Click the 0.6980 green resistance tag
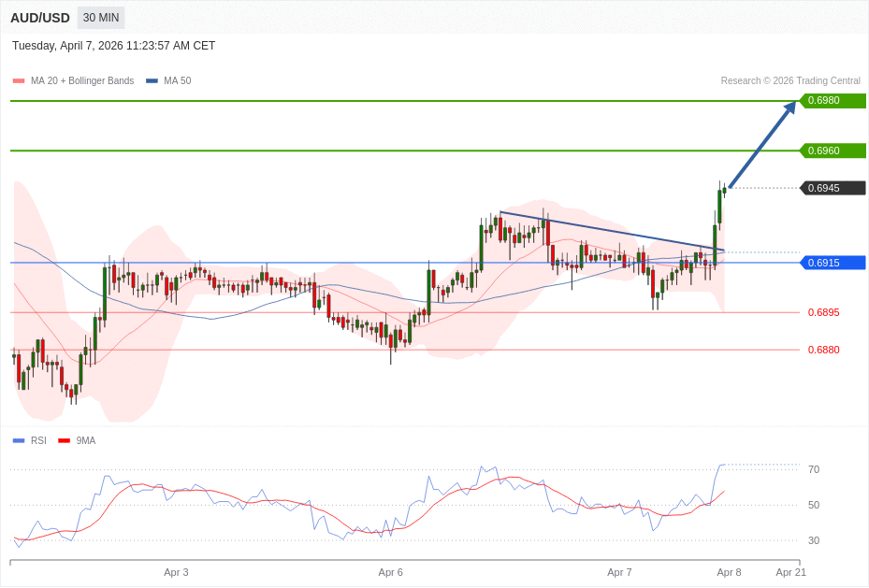 coord(833,101)
